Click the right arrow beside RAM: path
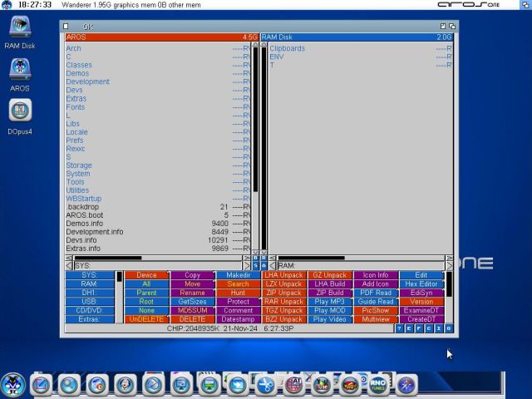 click(450, 266)
